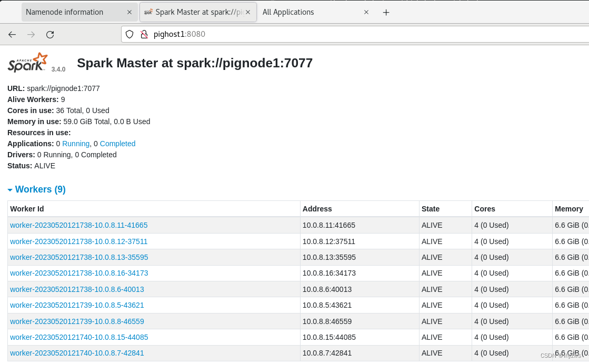Viewport: 589px width, 364px height.
Task: Open worker 10.0.8.15-44085 link
Action: click(79, 337)
